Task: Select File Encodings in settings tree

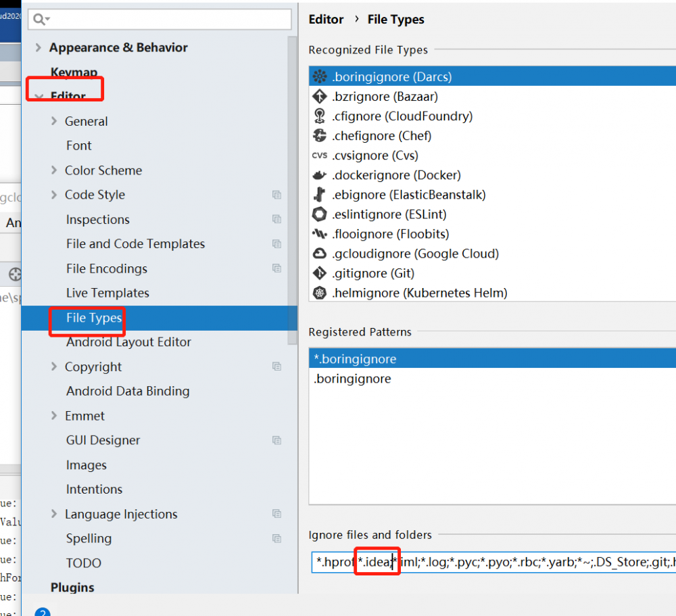Action: pos(107,268)
